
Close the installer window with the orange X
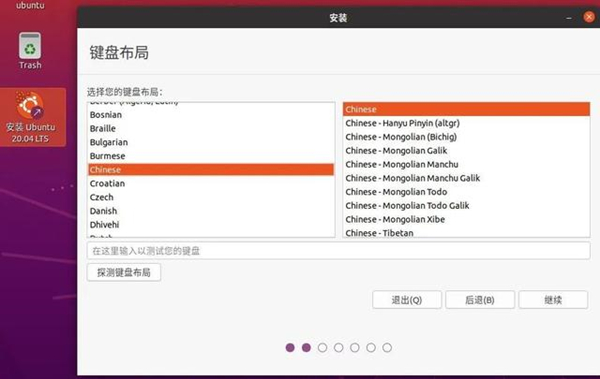(589, 17)
